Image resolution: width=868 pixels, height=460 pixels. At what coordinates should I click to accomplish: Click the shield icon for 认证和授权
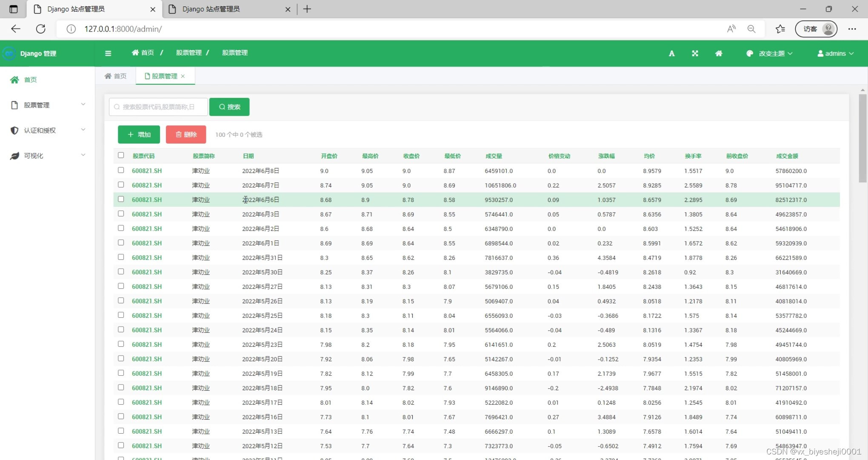[14, 130]
